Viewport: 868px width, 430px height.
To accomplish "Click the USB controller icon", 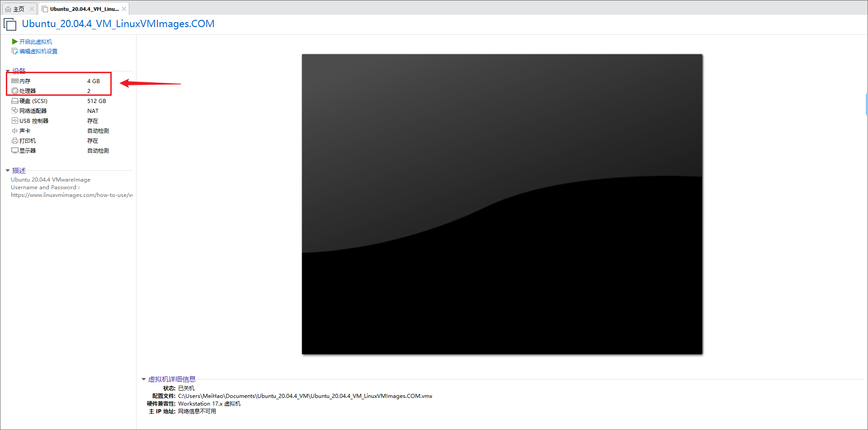I will (x=14, y=121).
